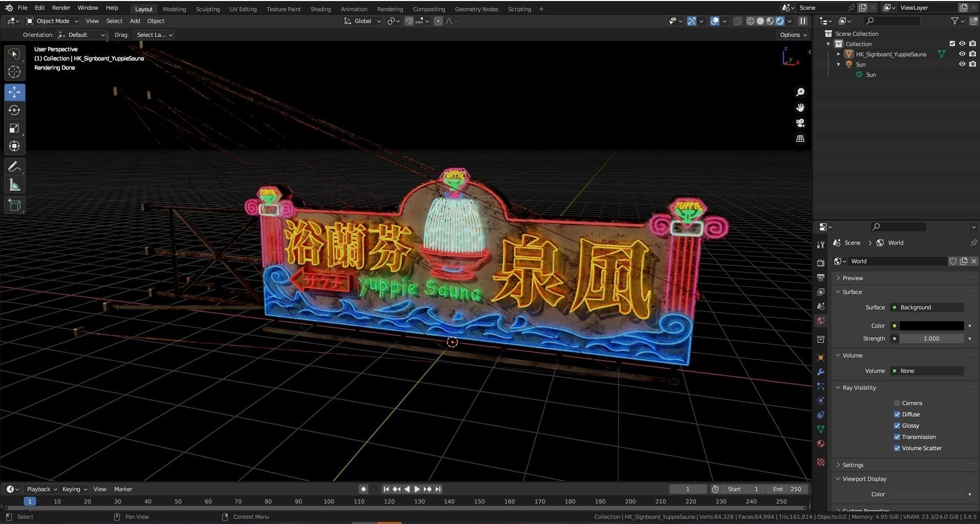Disable Sun object in renders

tap(972, 64)
